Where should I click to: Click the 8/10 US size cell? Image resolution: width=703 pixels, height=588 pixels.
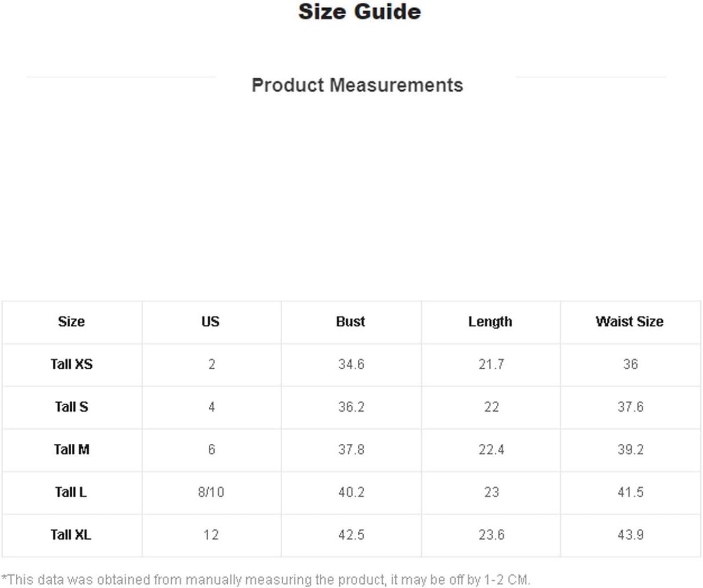click(211, 492)
